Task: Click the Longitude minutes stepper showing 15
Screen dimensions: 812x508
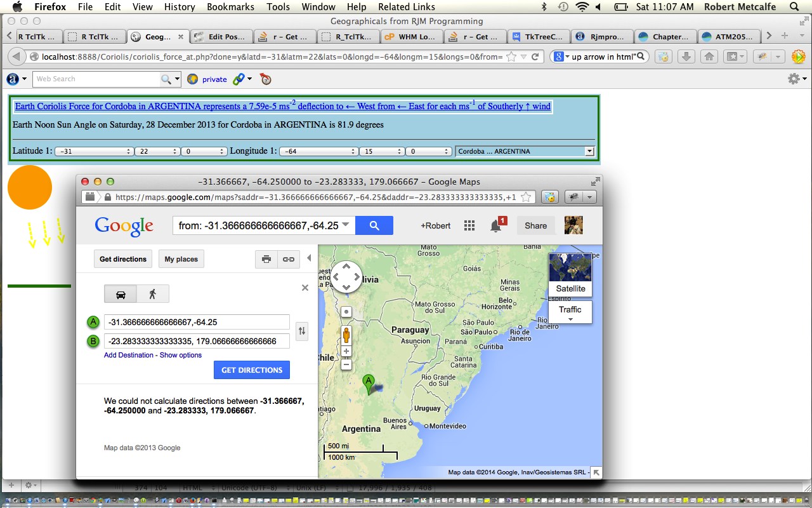Action: coord(382,151)
